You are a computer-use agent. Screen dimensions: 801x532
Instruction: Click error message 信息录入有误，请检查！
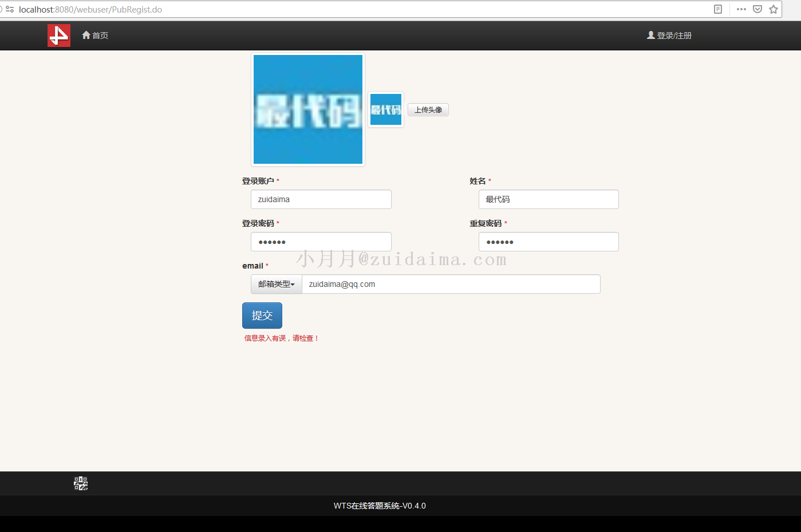282,338
